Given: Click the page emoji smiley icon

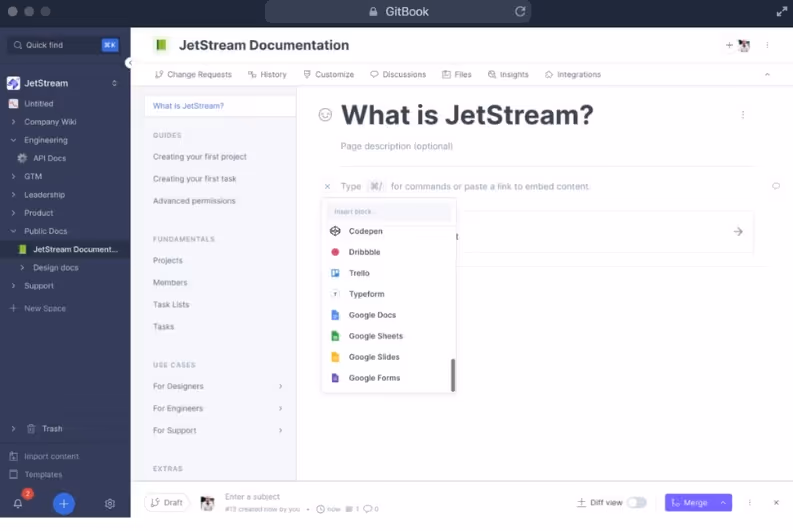Looking at the screenshot, I should [x=325, y=115].
